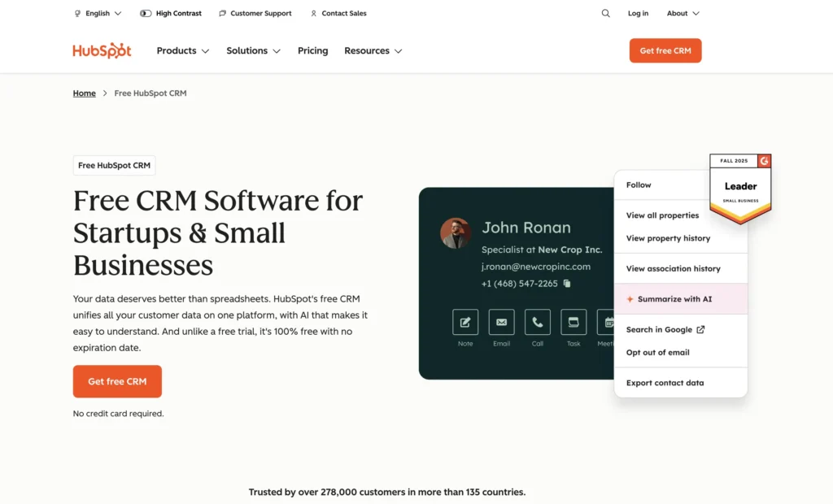Choose Export contact data option

tap(665, 383)
